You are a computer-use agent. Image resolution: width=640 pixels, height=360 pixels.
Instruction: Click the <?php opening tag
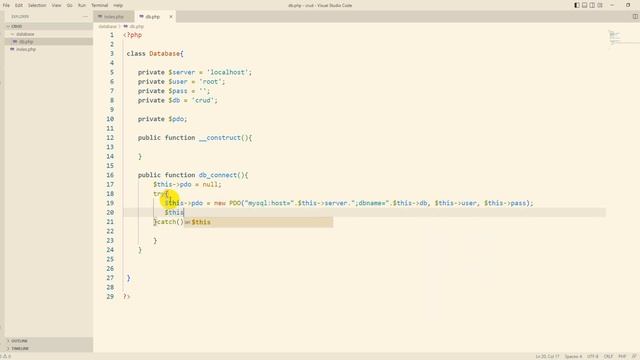tap(133, 35)
